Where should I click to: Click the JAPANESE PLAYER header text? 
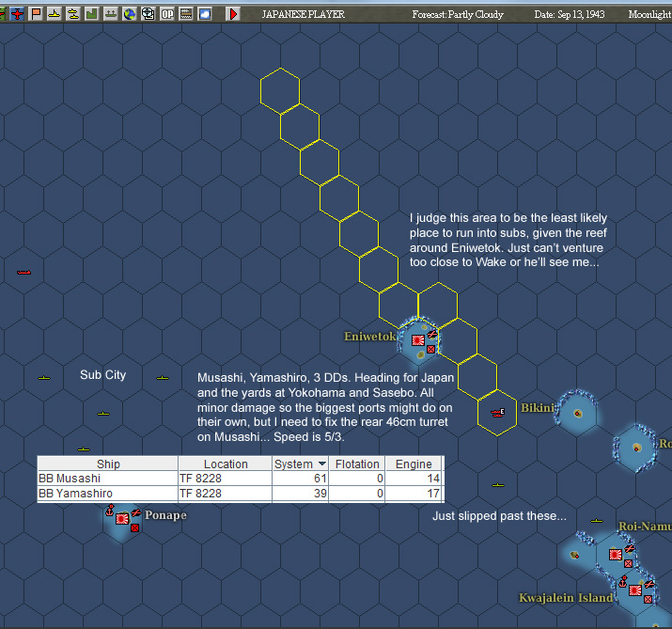(x=304, y=15)
